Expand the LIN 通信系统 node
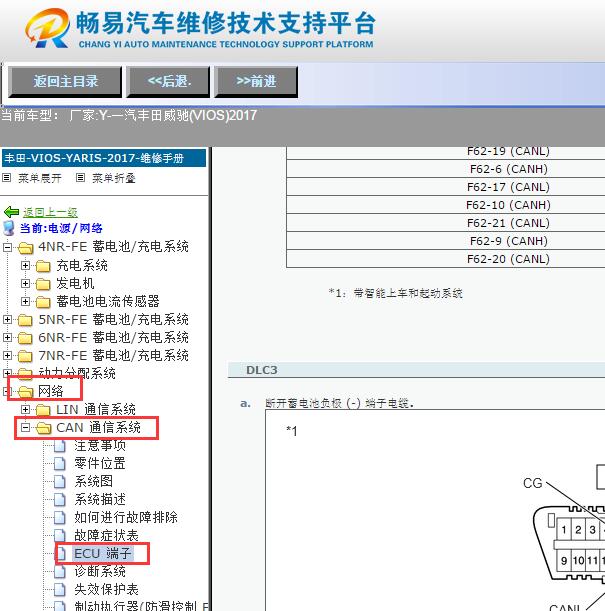The height and width of the screenshot is (611, 605). click(25, 410)
